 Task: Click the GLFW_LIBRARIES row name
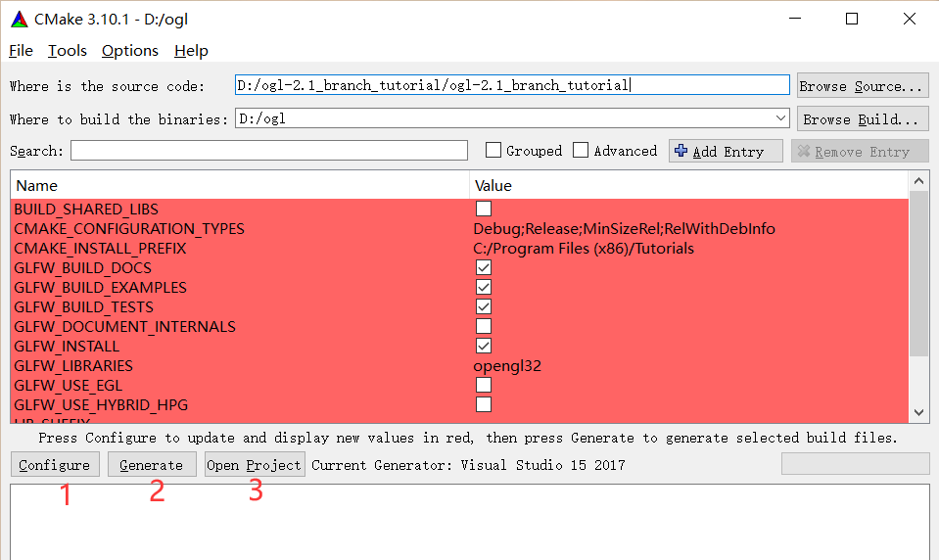tap(73, 366)
